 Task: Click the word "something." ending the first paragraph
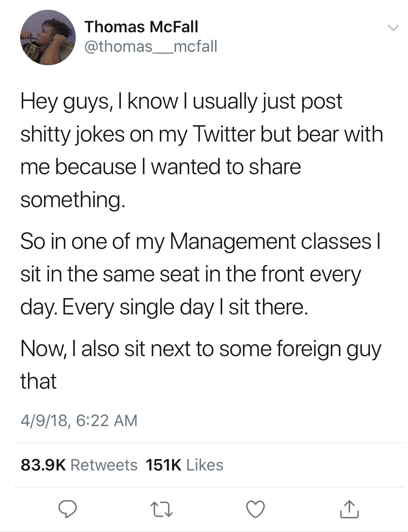click(73, 200)
